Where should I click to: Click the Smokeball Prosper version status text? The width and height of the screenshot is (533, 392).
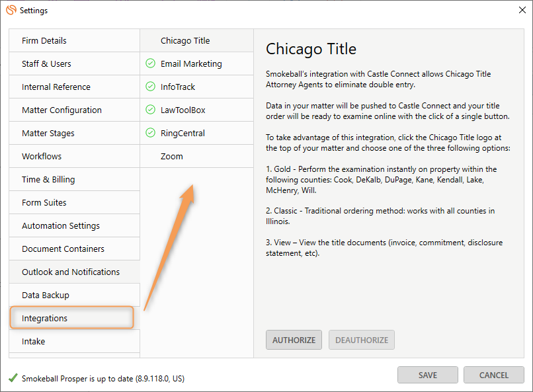[x=103, y=378]
